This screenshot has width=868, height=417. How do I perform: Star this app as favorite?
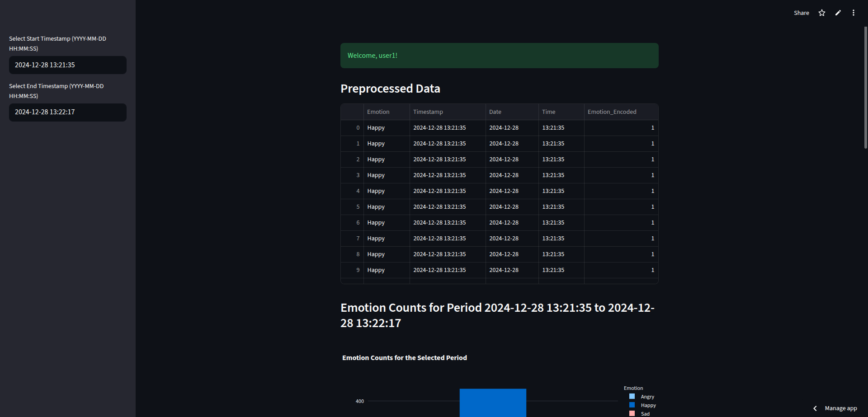pos(822,13)
